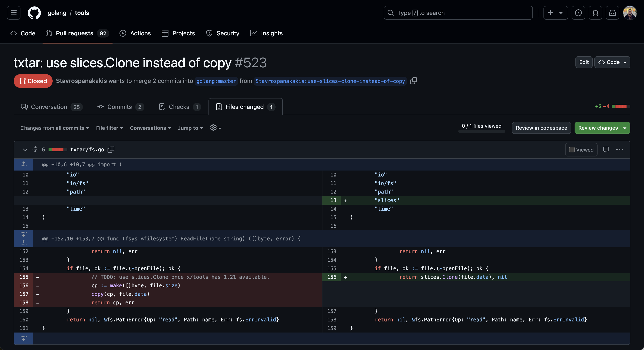Open the Security tab
The image size is (644, 350).
(x=223, y=33)
